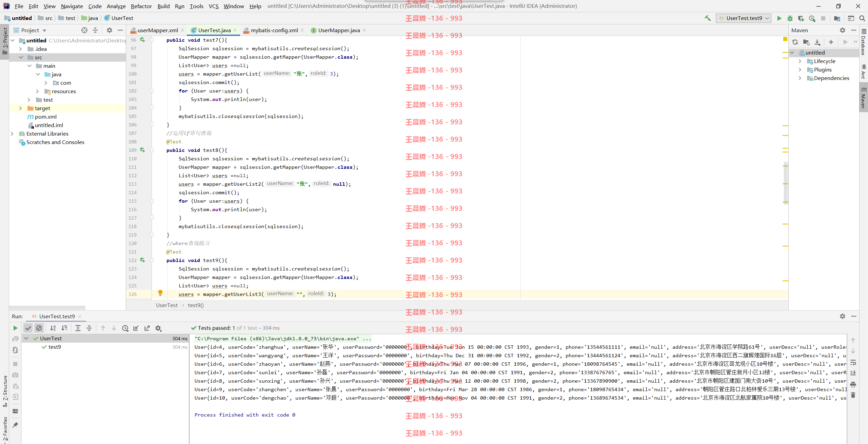Expand the resources folder
This screenshot has width=868, height=444.
coord(37,91)
